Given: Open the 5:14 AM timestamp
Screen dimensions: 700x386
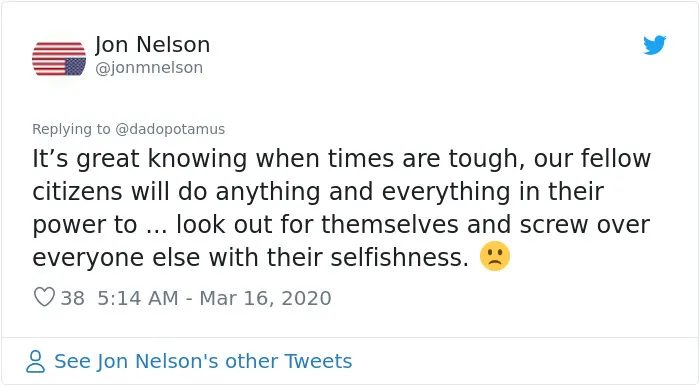Looking at the screenshot, I should 138,298.
